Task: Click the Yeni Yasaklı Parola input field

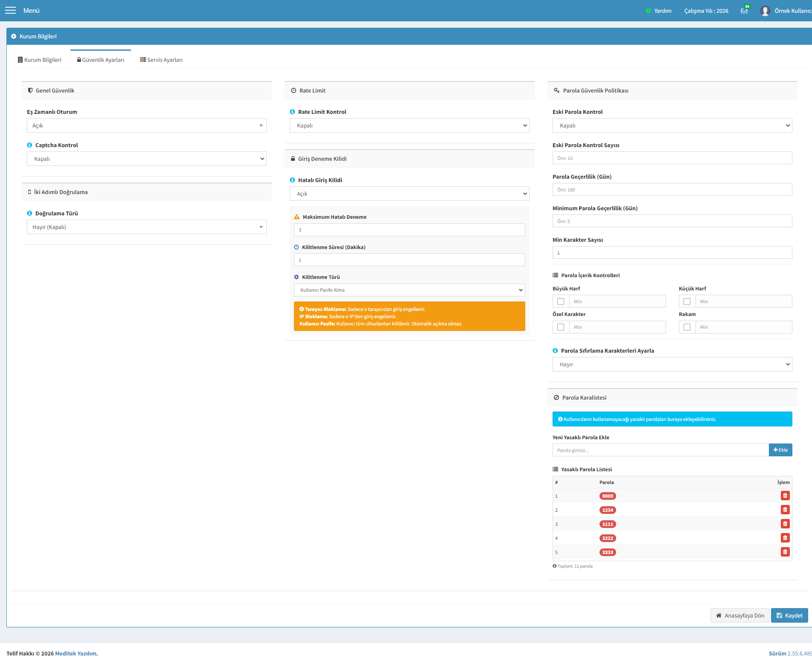Action: pyautogui.click(x=661, y=450)
